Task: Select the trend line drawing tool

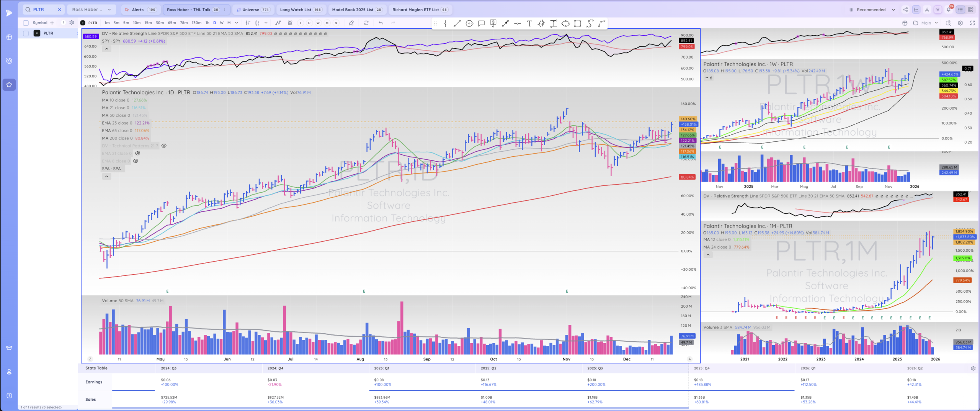Action: 457,24
